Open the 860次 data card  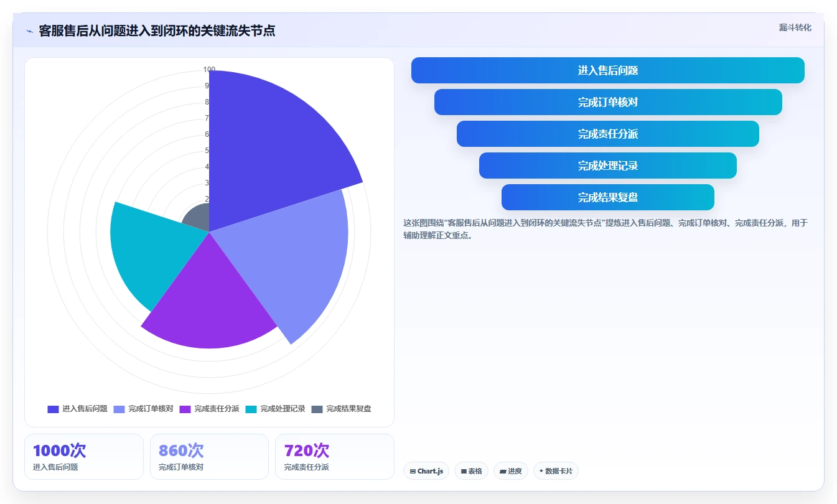209,457
